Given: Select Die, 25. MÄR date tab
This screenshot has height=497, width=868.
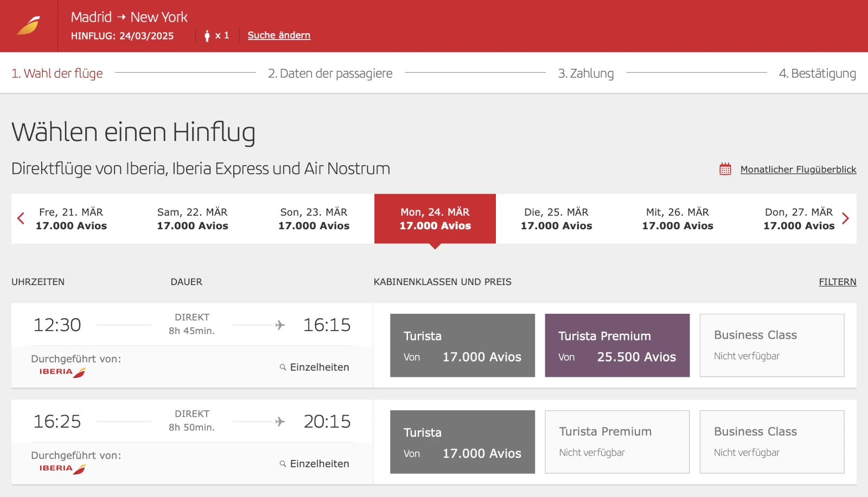Looking at the screenshot, I should pos(557,219).
